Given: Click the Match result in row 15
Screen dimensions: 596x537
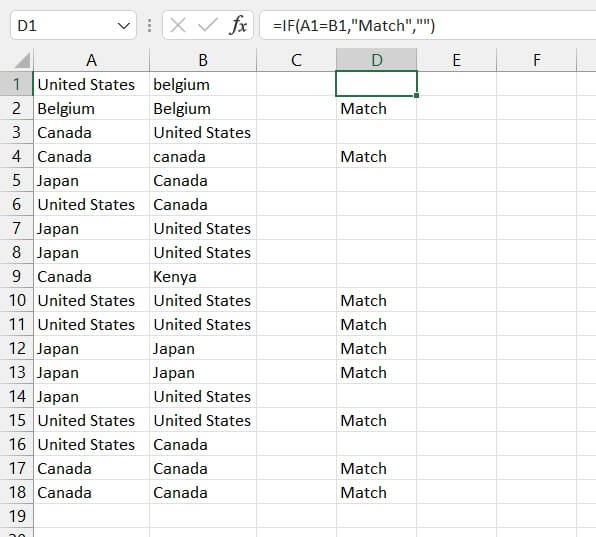Looking at the screenshot, I should coord(376,420).
